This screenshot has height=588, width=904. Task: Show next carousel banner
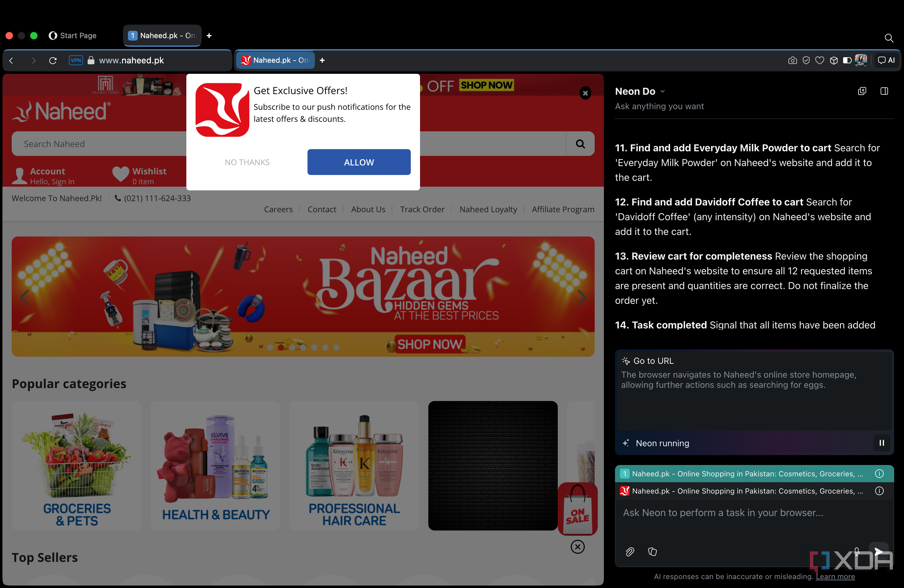[581, 297]
